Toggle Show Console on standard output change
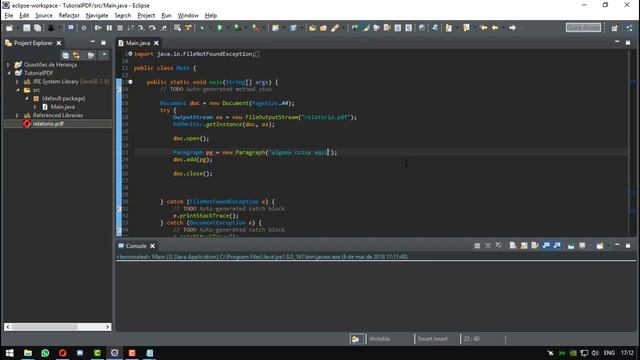The image size is (640, 360). tap(546, 246)
